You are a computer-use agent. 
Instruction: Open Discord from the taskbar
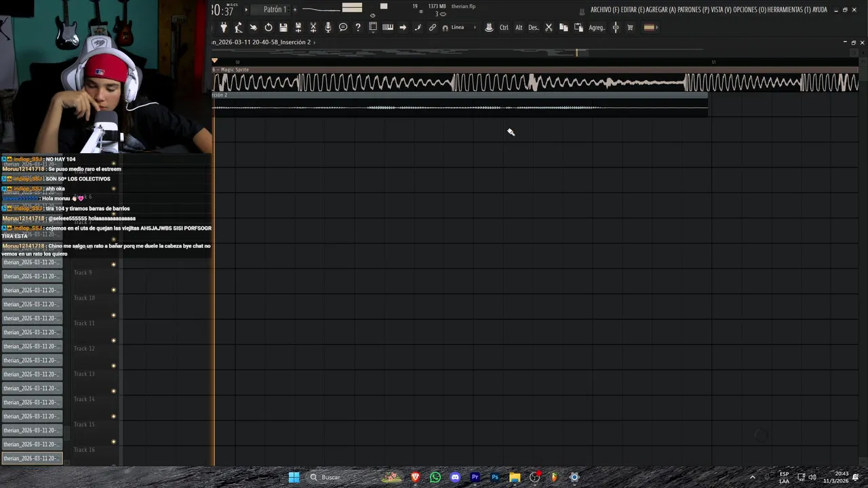[x=455, y=477]
